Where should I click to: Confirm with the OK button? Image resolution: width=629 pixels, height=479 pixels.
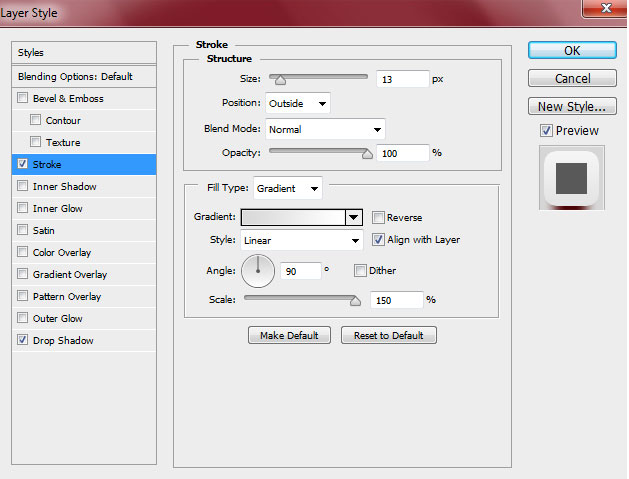(x=572, y=51)
